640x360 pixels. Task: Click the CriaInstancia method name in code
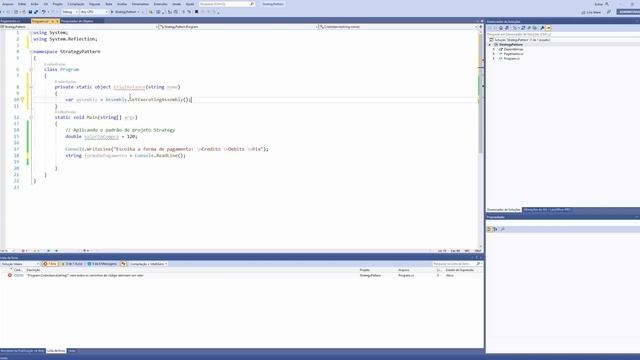pyautogui.click(x=129, y=87)
